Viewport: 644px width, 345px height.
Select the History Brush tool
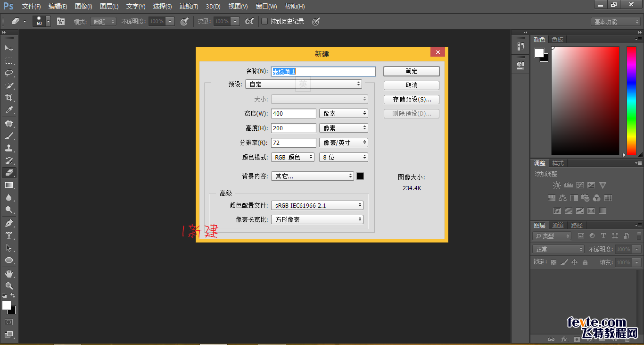click(9, 160)
